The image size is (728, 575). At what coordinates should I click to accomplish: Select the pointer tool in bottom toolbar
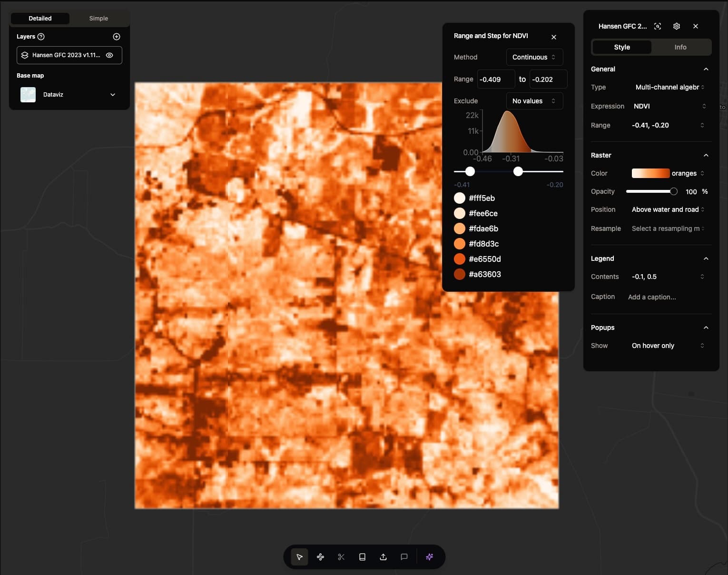[x=299, y=557]
